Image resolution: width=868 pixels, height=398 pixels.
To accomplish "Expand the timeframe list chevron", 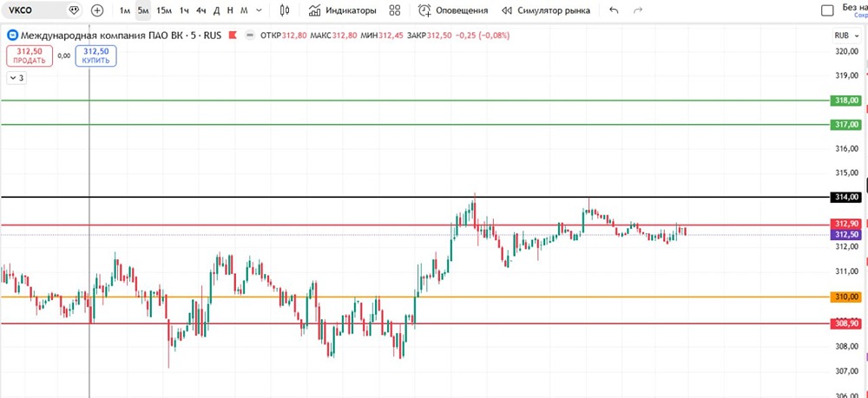I will [259, 10].
